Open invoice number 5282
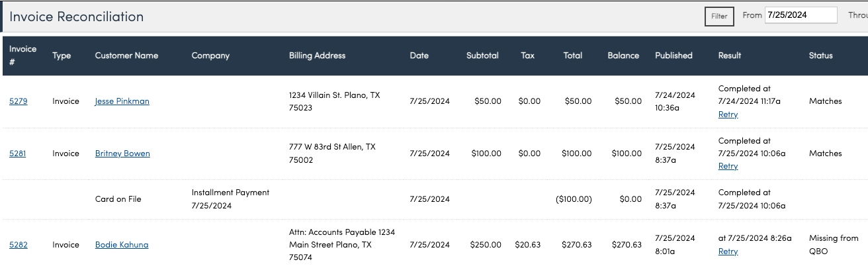The image size is (868, 270). tap(18, 245)
